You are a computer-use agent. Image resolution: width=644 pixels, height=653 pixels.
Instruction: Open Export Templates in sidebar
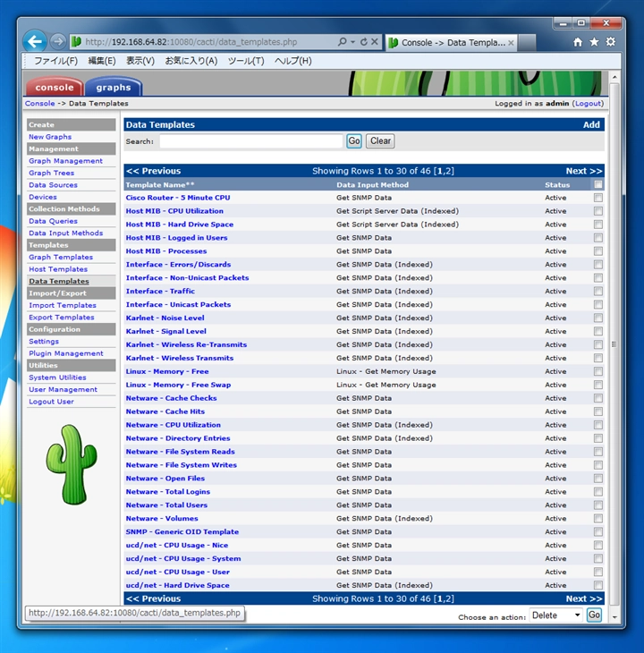[61, 318]
